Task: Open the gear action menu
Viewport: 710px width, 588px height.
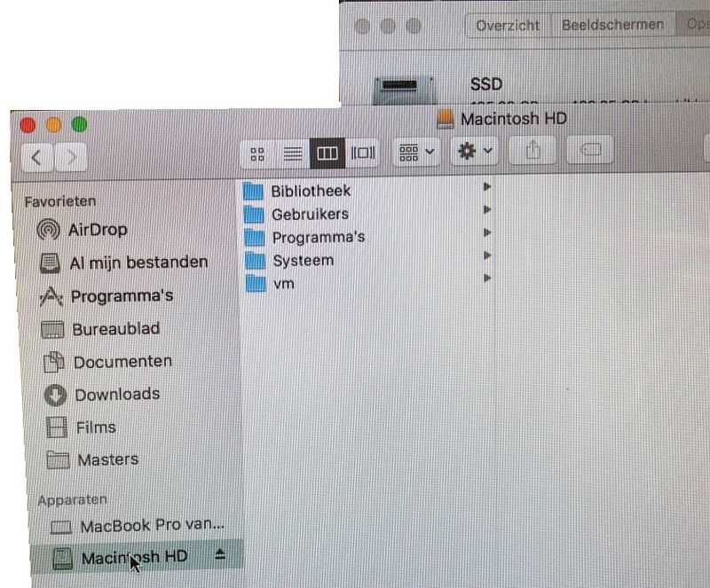Action: 474,151
